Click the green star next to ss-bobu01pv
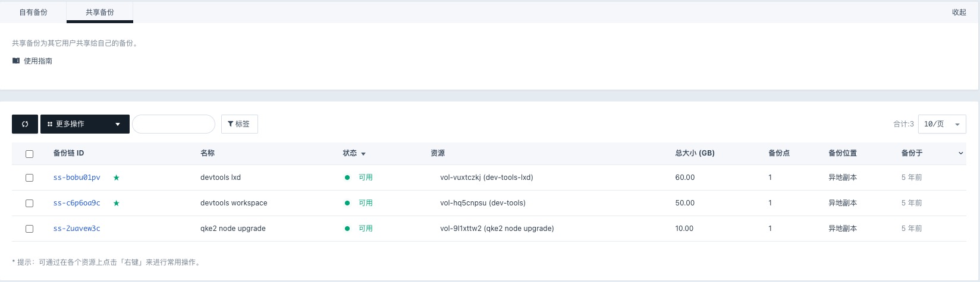This screenshot has width=980, height=282. point(117,178)
